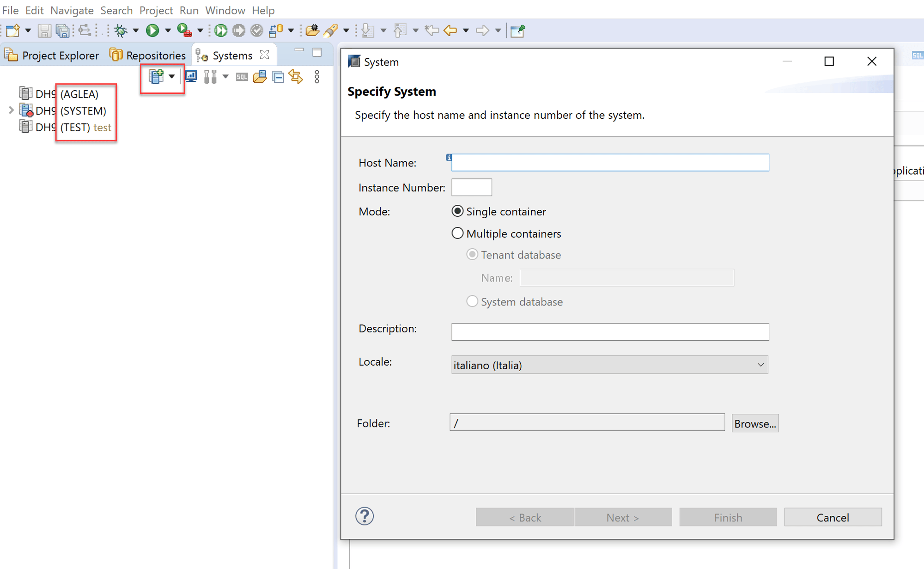
Task: Click the Debug bug icon
Action: pyautogui.click(x=121, y=31)
